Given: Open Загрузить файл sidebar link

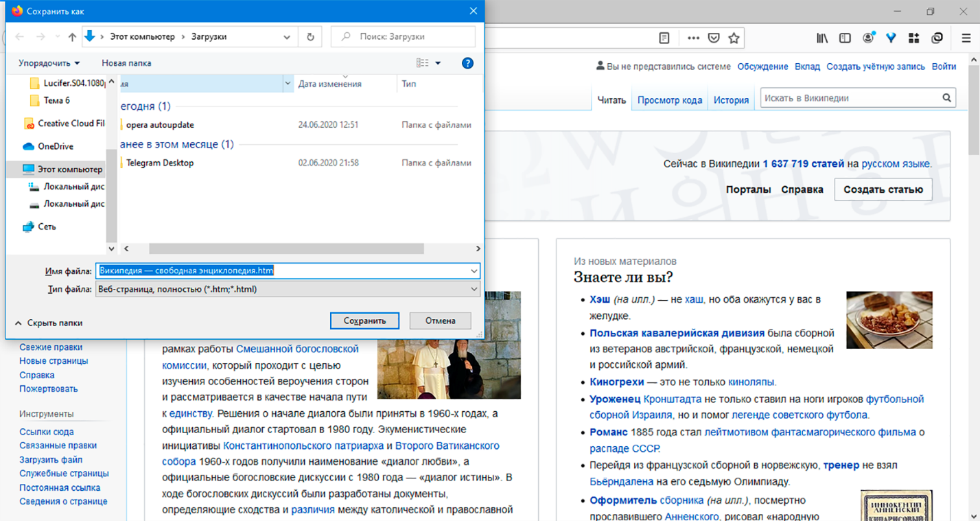Looking at the screenshot, I should coord(51,460).
